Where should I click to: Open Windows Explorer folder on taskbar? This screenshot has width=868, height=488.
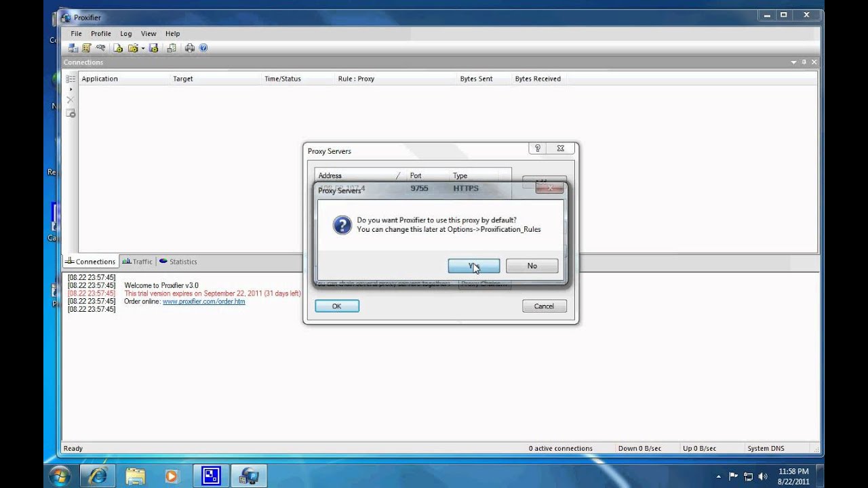[136, 476]
